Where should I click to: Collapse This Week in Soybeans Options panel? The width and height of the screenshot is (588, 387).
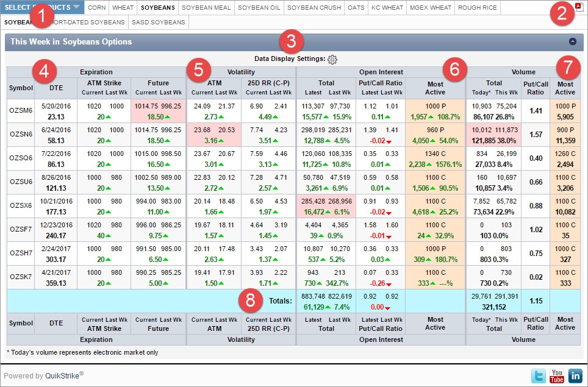pos(572,42)
